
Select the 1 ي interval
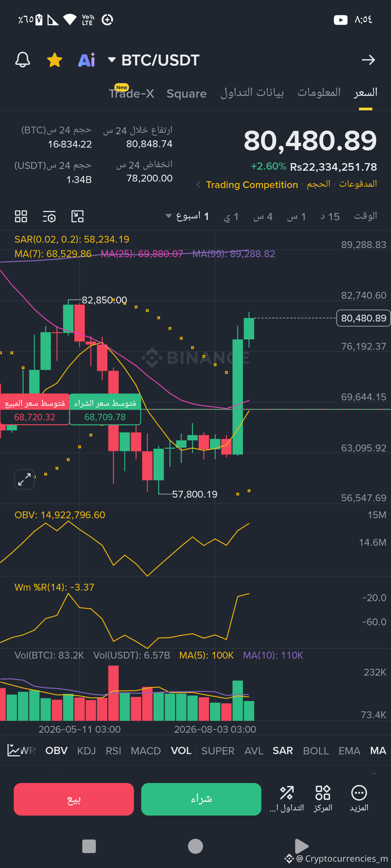click(x=231, y=217)
